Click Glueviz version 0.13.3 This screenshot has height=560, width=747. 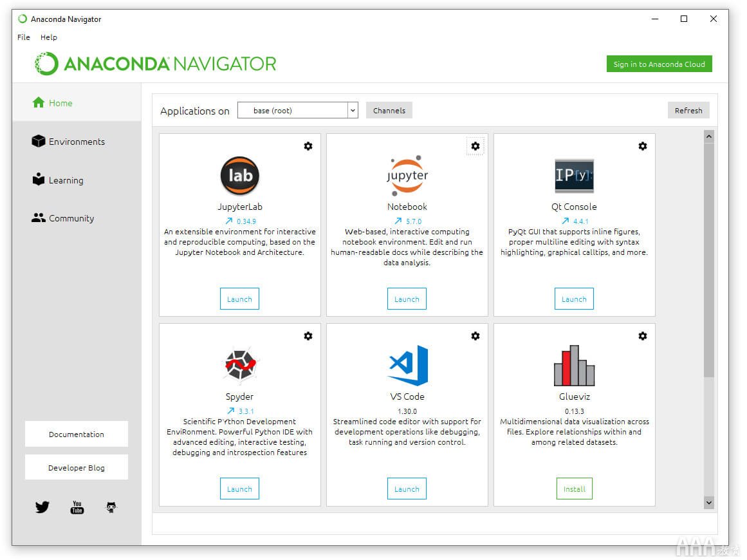coord(575,411)
